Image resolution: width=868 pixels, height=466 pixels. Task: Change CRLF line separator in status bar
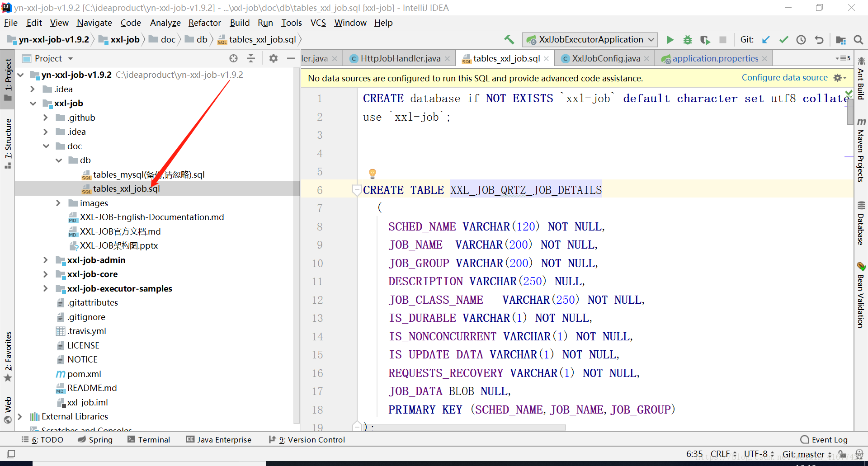tap(723, 454)
